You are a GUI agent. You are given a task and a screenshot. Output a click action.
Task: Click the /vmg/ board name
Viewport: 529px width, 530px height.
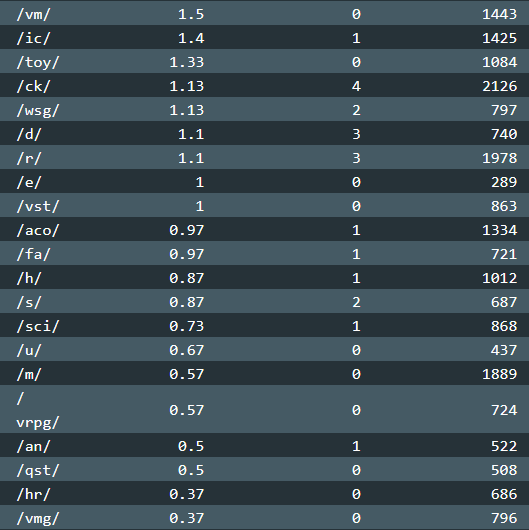point(38,519)
